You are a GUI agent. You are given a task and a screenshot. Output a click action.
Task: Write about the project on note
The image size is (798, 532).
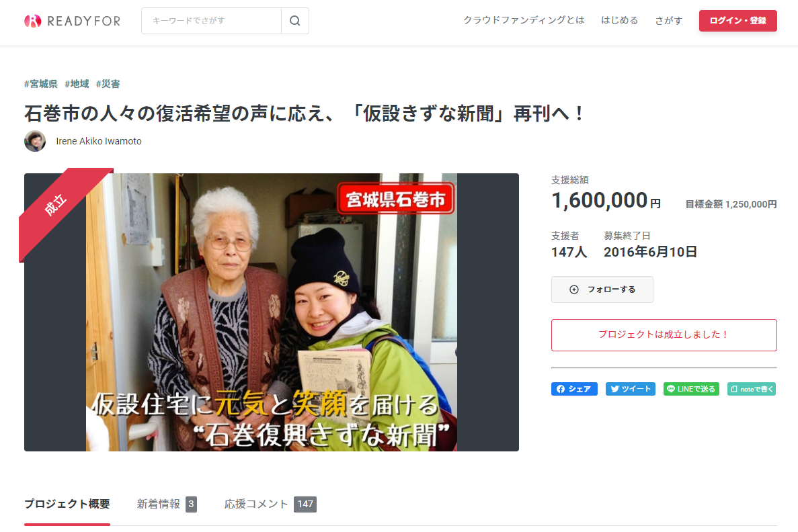coord(752,389)
